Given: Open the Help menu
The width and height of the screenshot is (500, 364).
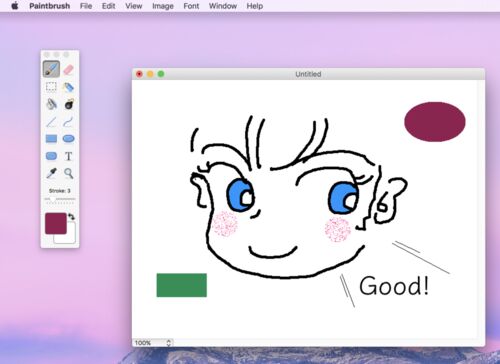Looking at the screenshot, I should 255,6.
